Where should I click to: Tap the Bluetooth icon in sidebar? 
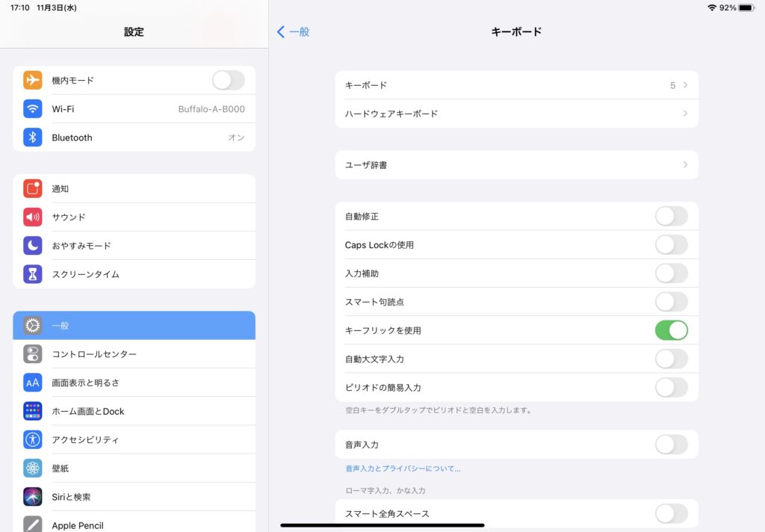[32, 137]
